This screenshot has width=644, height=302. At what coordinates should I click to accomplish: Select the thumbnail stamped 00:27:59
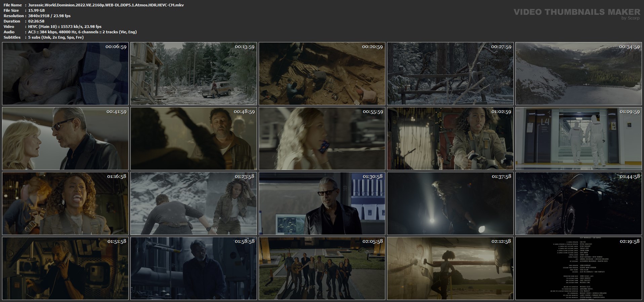tap(450, 74)
